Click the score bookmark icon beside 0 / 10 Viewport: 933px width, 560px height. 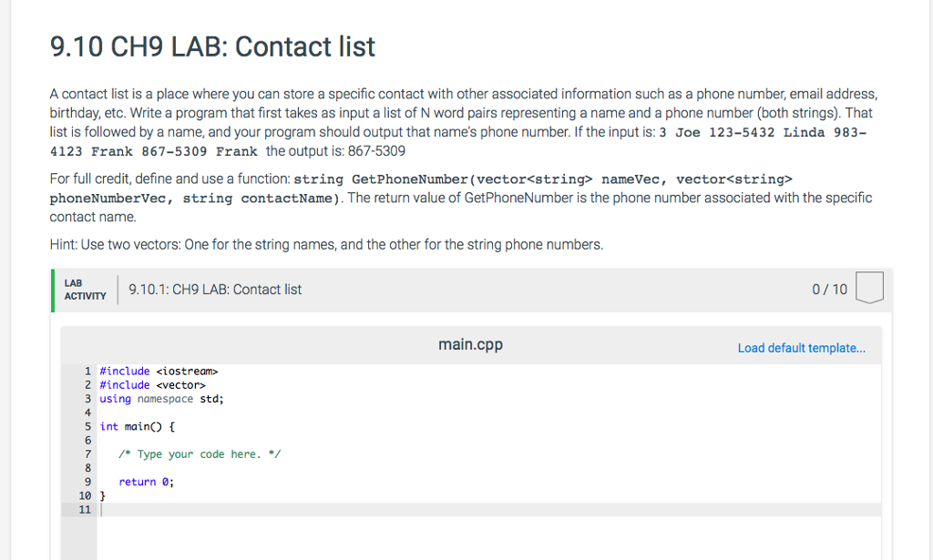pos(869,286)
